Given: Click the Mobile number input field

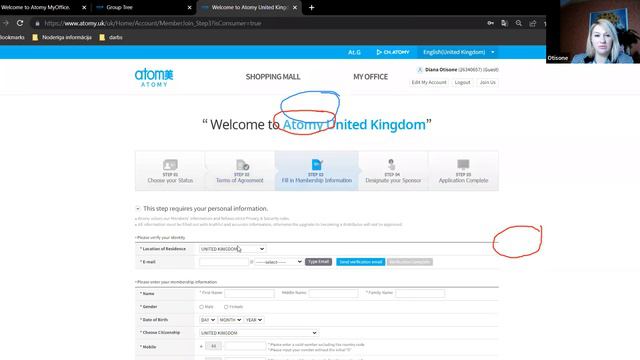Looking at the screenshot, I should pyautogui.click(x=245, y=346).
